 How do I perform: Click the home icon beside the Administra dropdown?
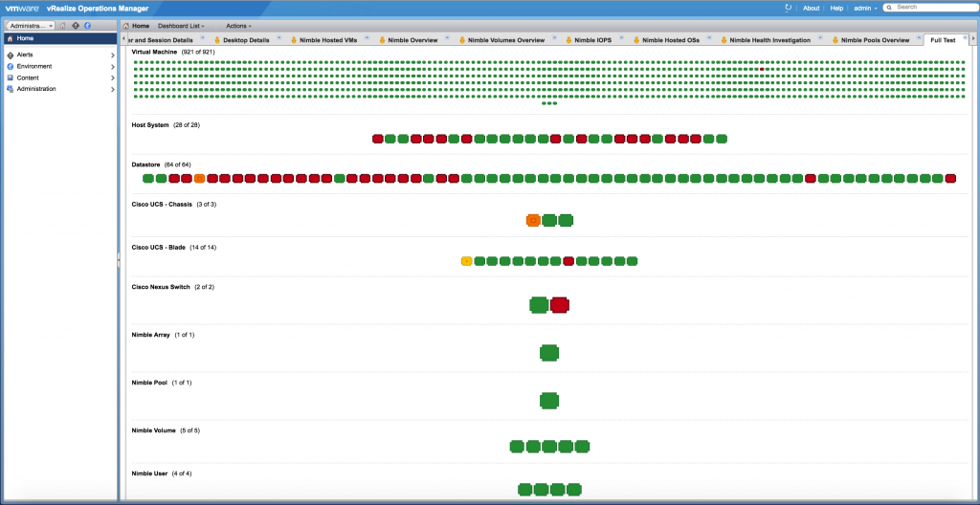pos(63,26)
